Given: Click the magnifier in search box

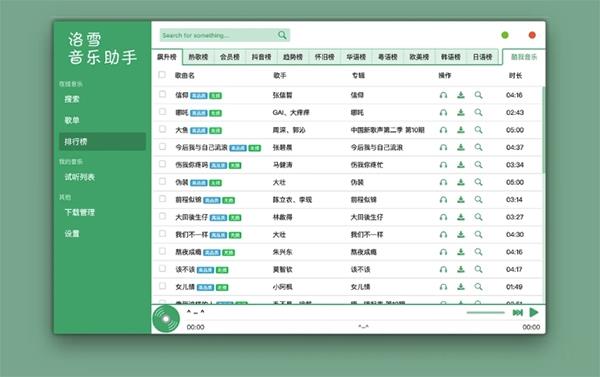Looking at the screenshot, I should click(282, 35).
